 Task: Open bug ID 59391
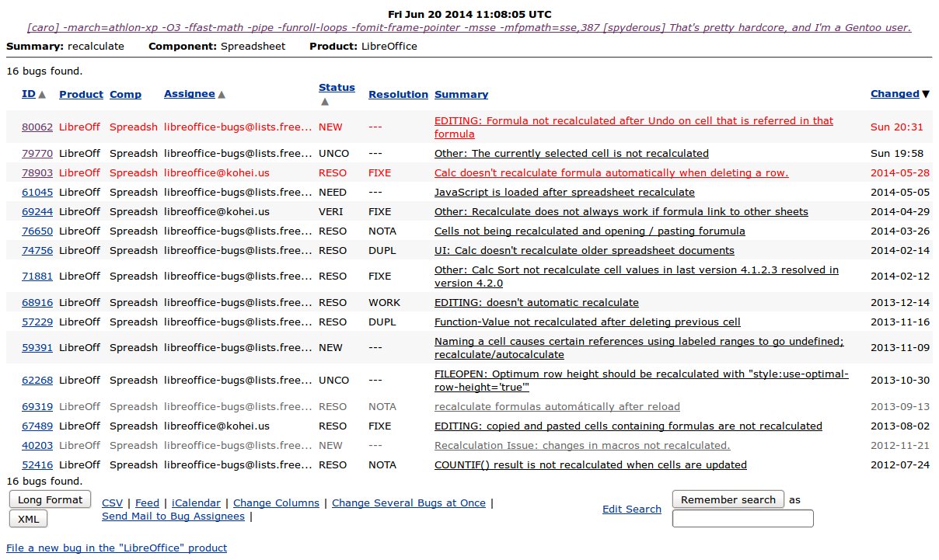click(37, 347)
